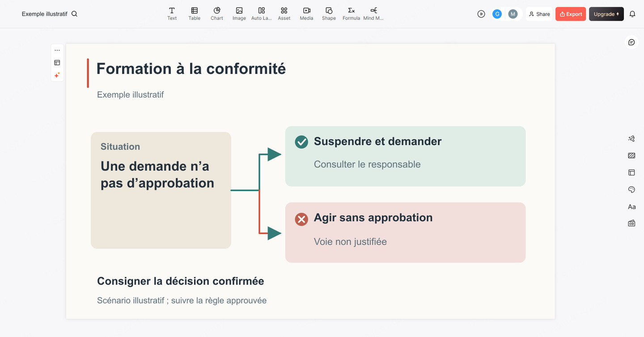The width and height of the screenshot is (644, 337).
Task: Open slide more options (three dots)
Action: pyautogui.click(x=57, y=51)
